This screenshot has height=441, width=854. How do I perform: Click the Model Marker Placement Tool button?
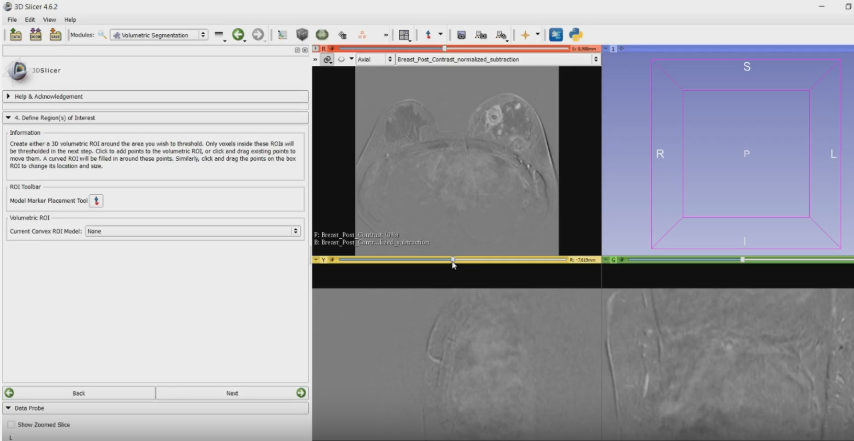pos(97,200)
